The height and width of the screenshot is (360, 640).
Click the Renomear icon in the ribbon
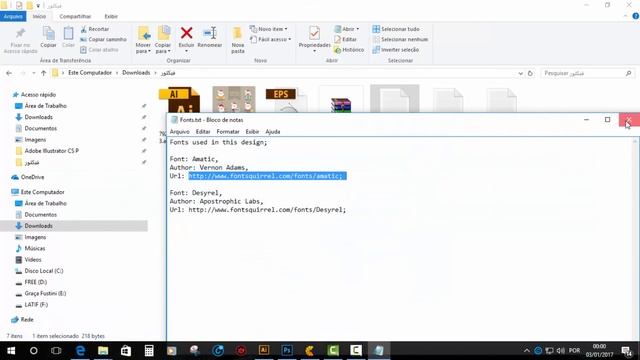(x=210, y=33)
